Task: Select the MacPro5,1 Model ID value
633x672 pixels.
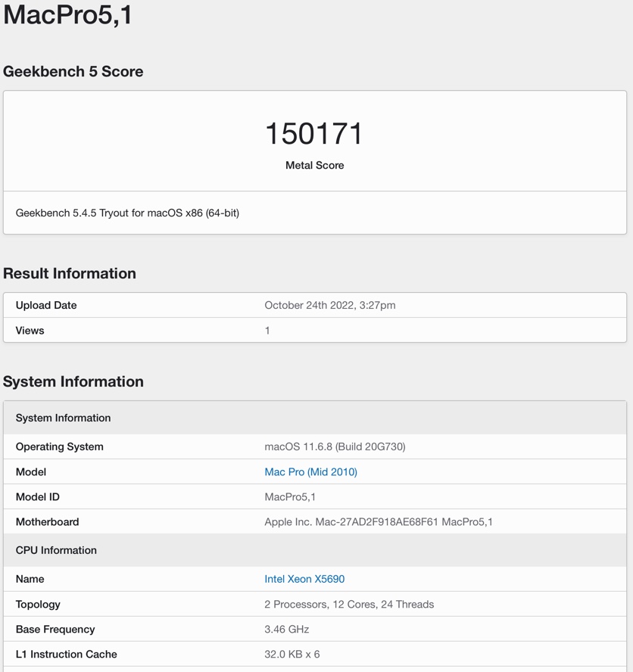Action: [290, 496]
